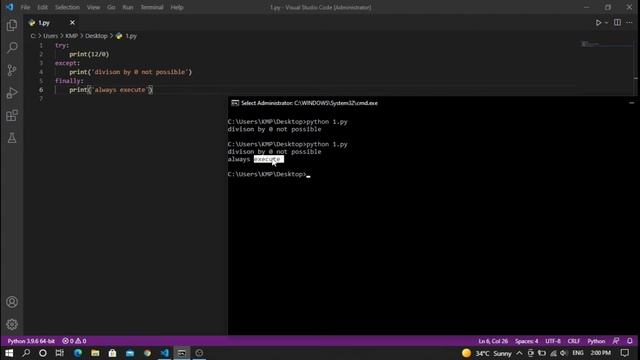Image resolution: width=640 pixels, height=360 pixels.
Task: Close the 1.py editor tab
Action: (x=72, y=23)
